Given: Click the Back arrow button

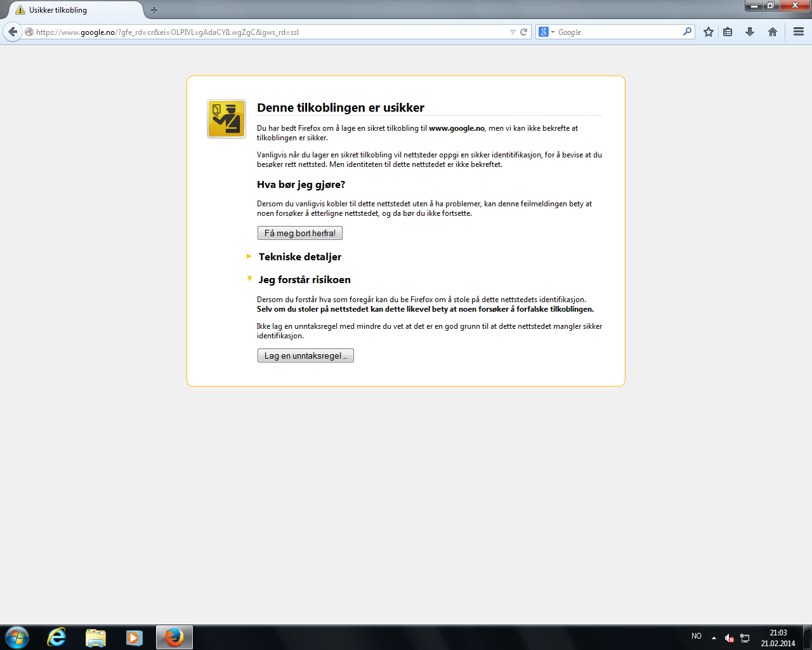Looking at the screenshot, I should point(13,32).
